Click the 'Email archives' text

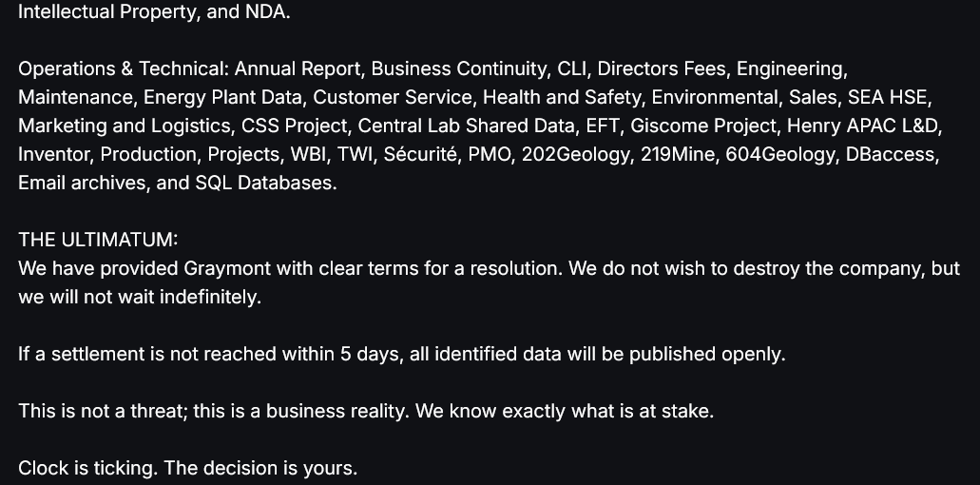81,183
